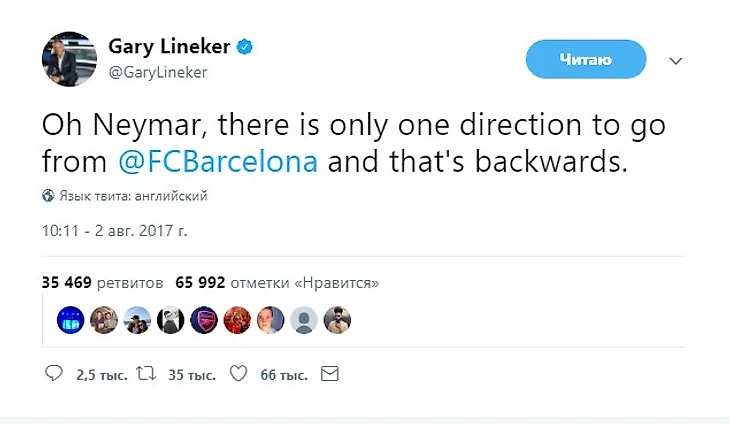
Task: Click the blue verified badge beside Gary Lineker
Action: click(x=245, y=48)
